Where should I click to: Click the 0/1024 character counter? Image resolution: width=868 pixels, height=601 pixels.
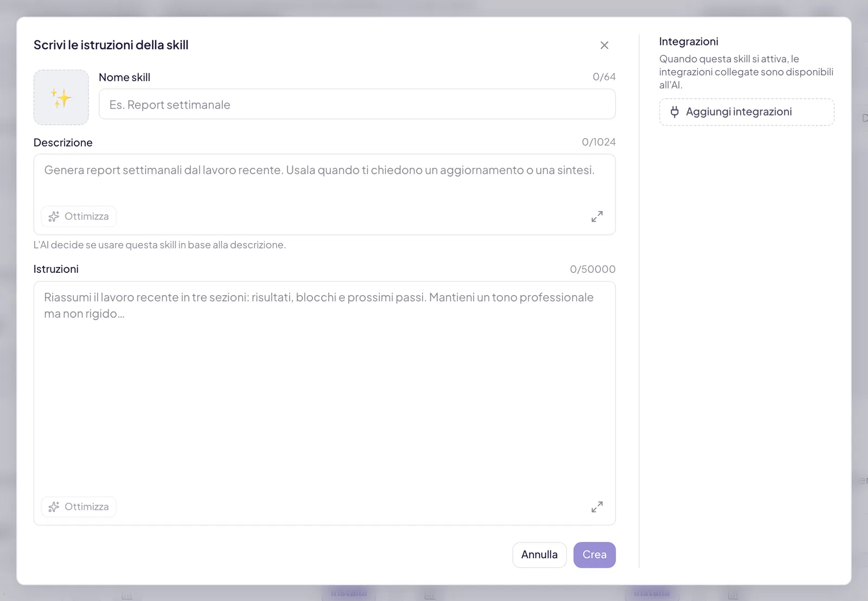point(598,142)
